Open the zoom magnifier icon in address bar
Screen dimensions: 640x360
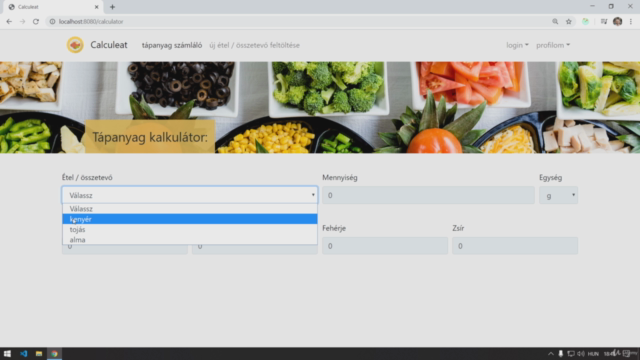pos(555,22)
